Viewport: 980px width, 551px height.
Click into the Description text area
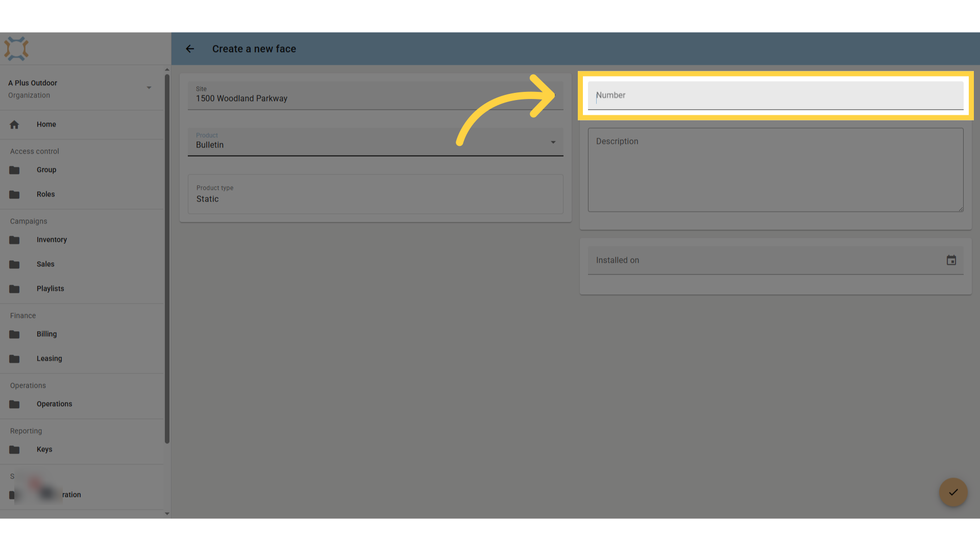coord(775,170)
